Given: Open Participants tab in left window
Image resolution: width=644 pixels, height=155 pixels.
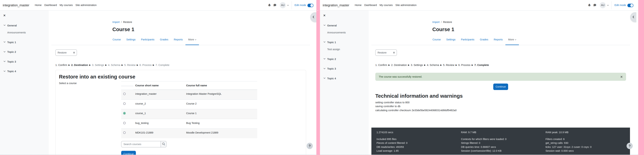Looking at the screenshot, I should [x=147, y=40].
